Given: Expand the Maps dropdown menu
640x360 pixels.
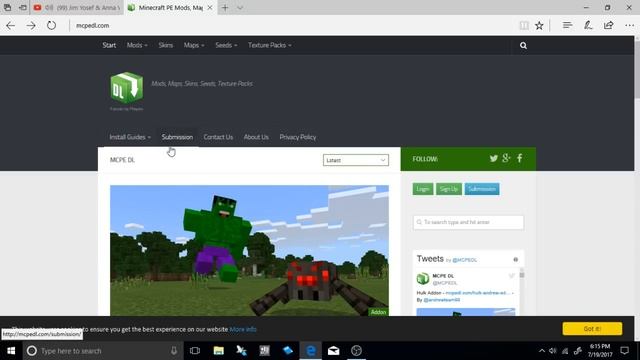Looking at the screenshot, I should [x=194, y=45].
